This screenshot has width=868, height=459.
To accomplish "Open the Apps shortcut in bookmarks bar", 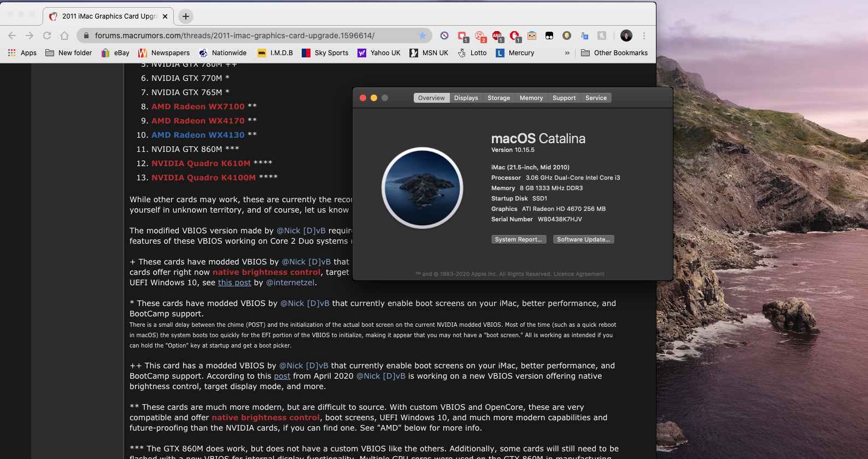I will (x=22, y=53).
